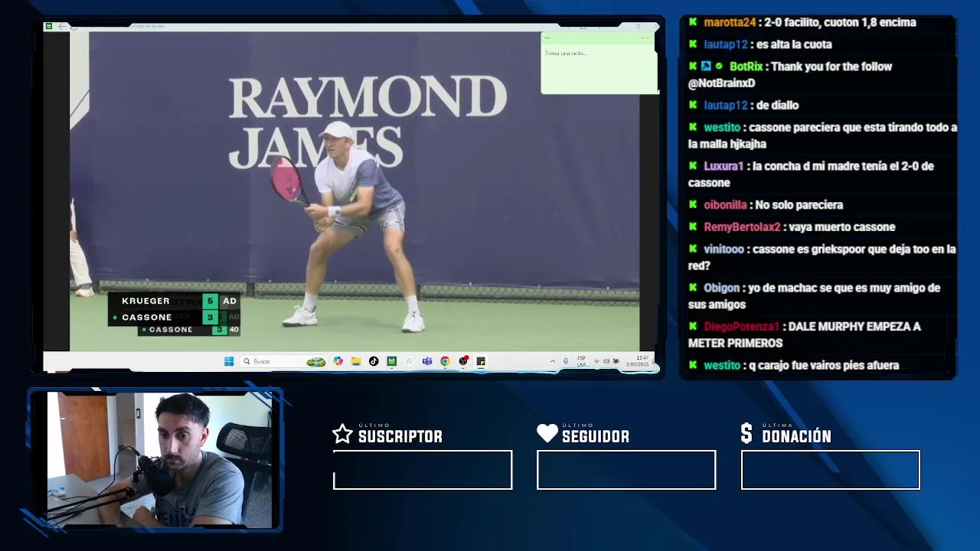Screen dimensions: 980x551
Task: Click username Obigon in chat
Action: (x=721, y=289)
